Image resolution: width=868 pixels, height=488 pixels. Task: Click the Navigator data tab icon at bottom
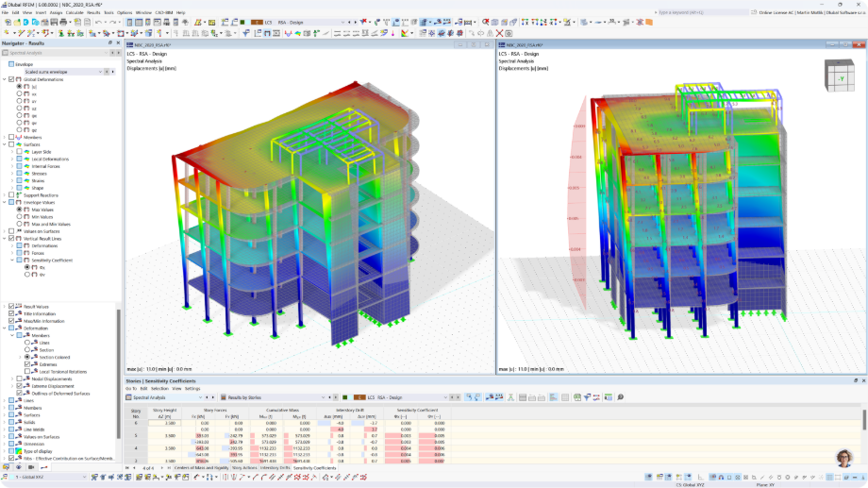[x=7, y=467]
